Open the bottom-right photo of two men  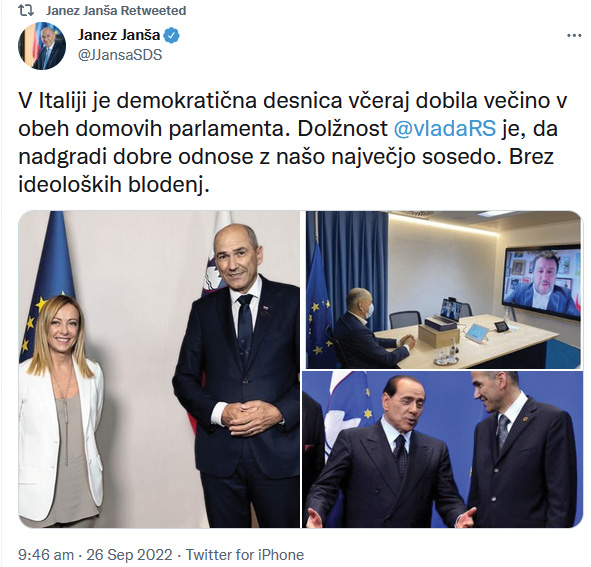coord(443,449)
